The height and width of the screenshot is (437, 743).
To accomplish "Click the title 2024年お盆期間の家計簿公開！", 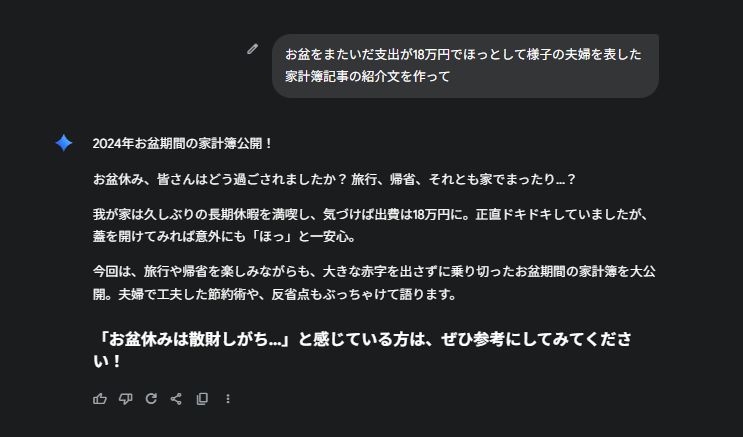I will (183, 143).
